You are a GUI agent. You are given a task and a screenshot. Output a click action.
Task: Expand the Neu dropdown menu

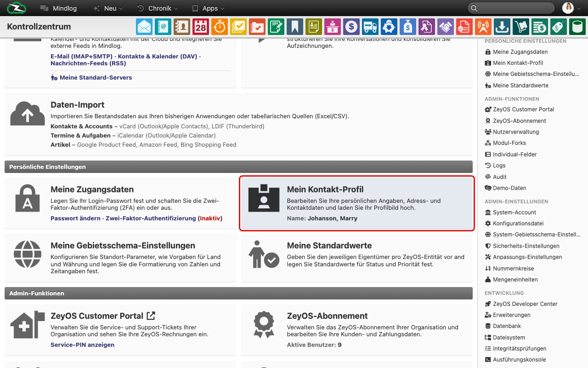(x=108, y=8)
